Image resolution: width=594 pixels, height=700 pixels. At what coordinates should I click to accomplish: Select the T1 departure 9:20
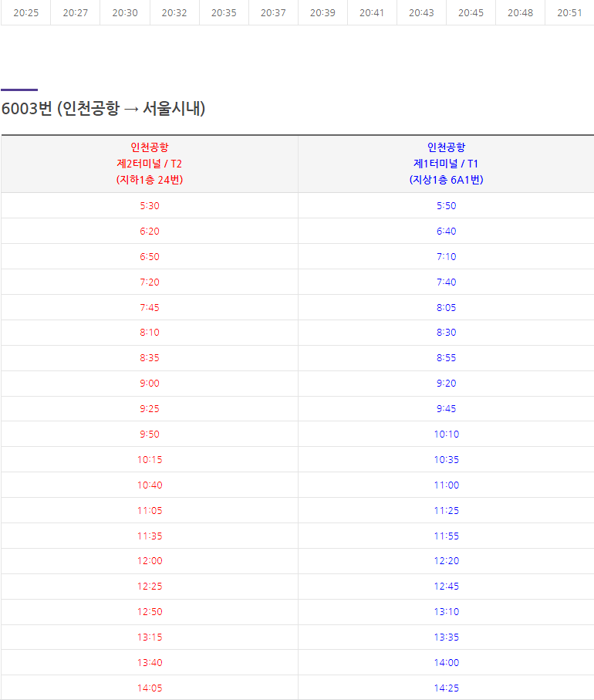(447, 383)
